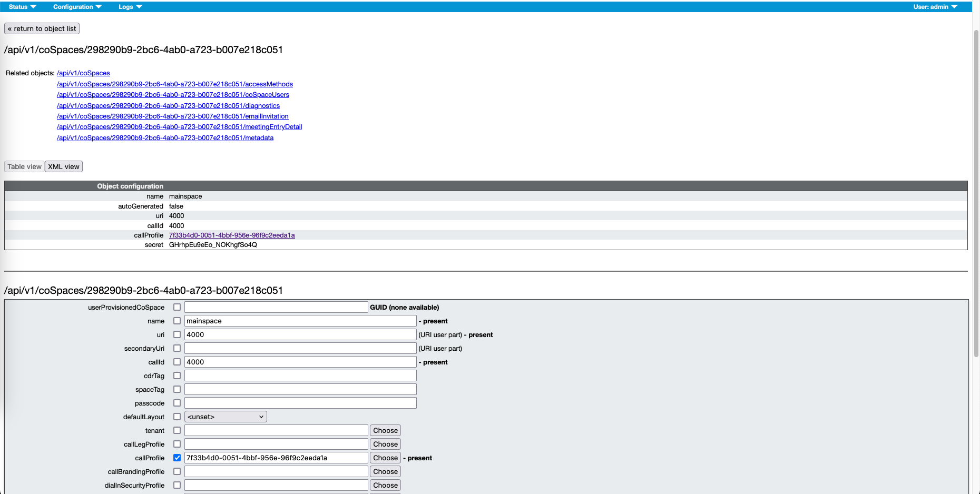The image size is (980, 494).
Task: Open the callProfile GUID link in table
Action: coord(232,235)
